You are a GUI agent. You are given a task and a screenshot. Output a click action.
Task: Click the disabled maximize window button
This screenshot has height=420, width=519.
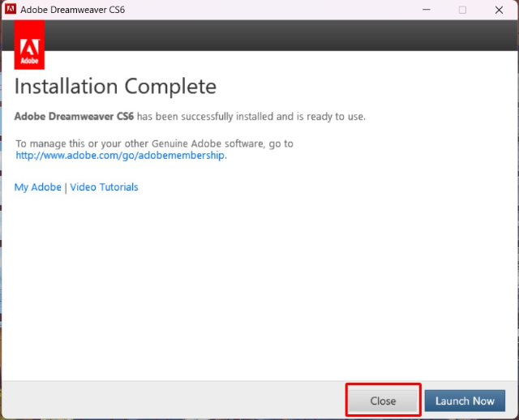(x=462, y=10)
